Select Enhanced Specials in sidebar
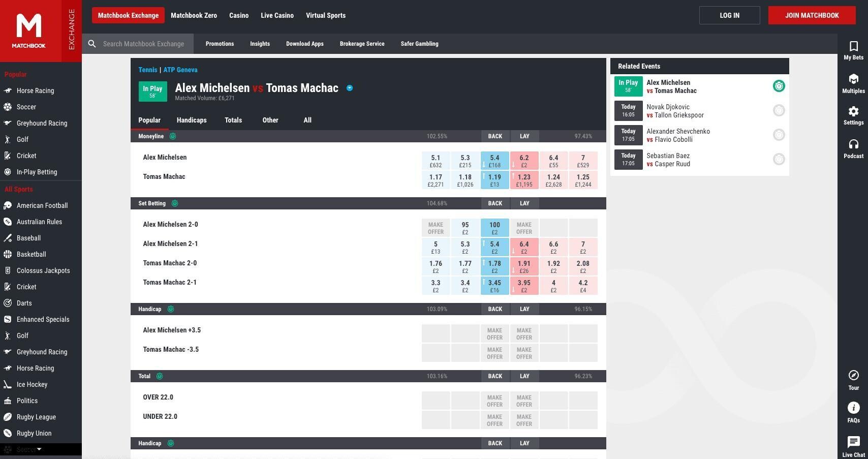 pyautogui.click(x=43, y=319)
